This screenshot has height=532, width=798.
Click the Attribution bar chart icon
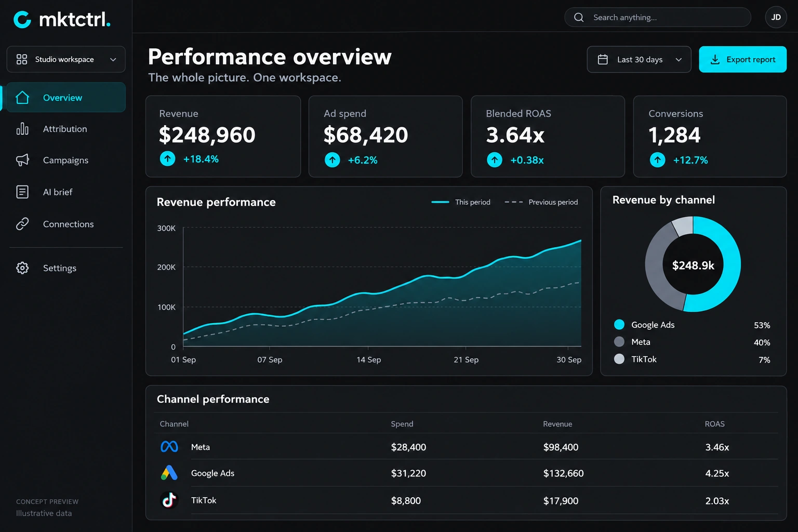point(22,129)
